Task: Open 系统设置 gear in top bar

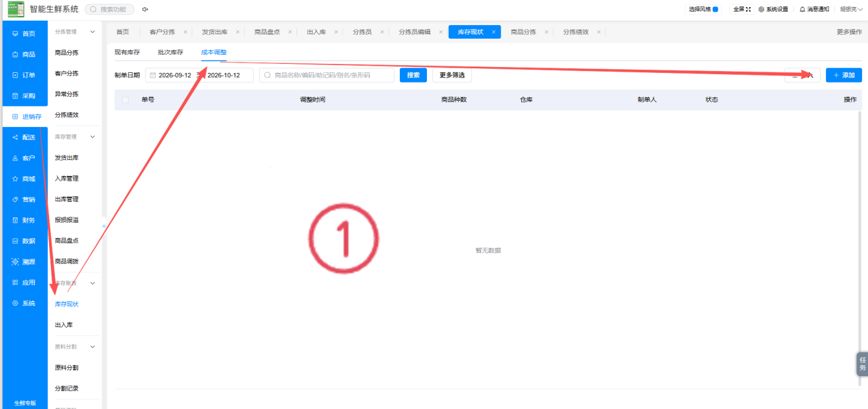Action: (x=773, y=10)
